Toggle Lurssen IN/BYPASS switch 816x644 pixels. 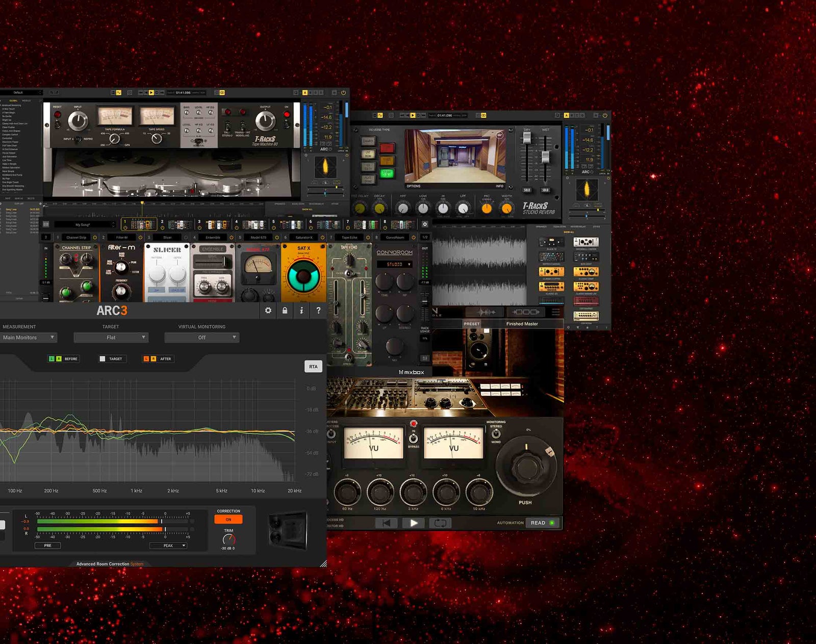click(x=414, y=439)
